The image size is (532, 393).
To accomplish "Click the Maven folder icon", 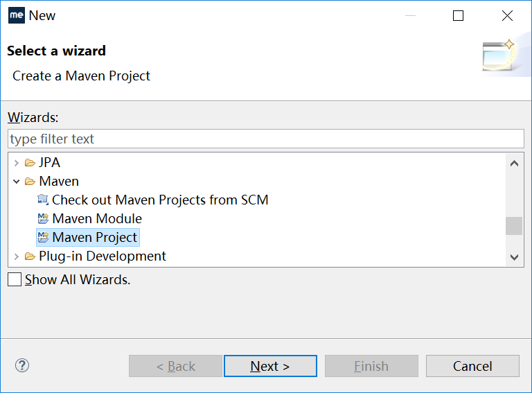I will click(x=30, y=182).
